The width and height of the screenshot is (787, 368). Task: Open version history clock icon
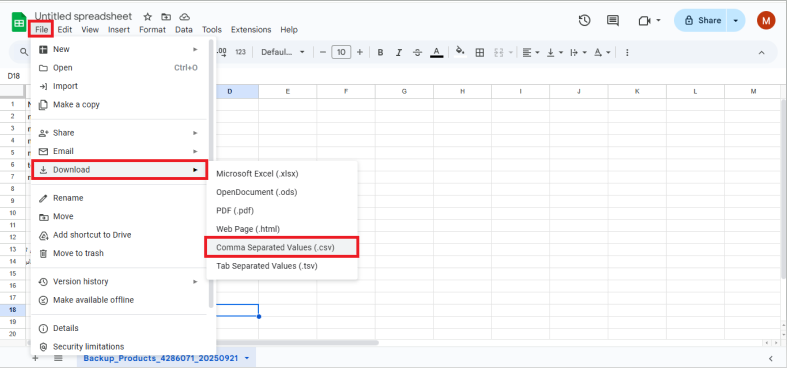coord(584,21)
